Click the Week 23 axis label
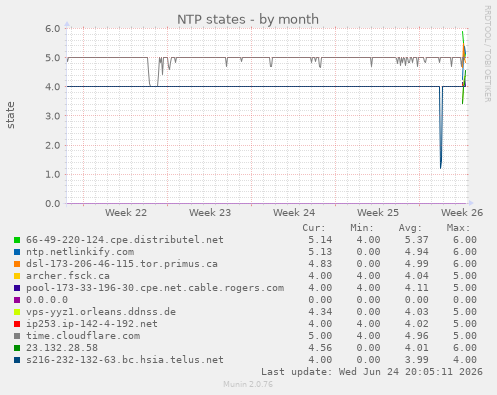 pyautogui.click(x=210, y=213)
